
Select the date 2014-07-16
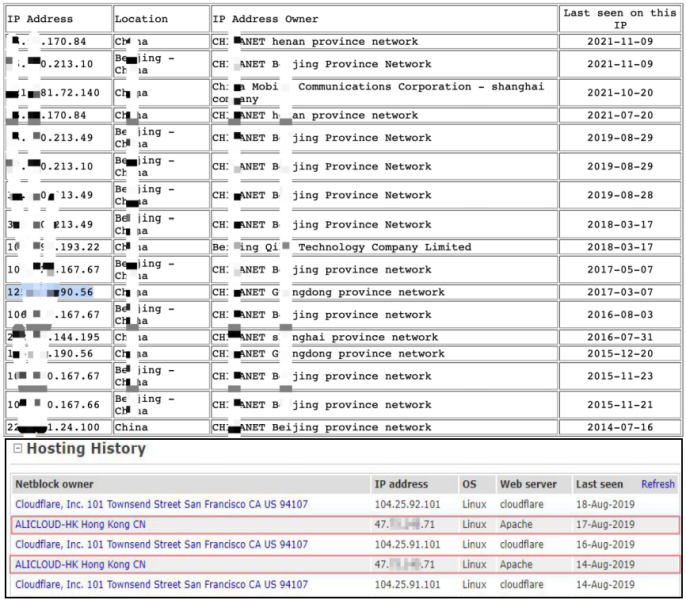click(620, 427)
